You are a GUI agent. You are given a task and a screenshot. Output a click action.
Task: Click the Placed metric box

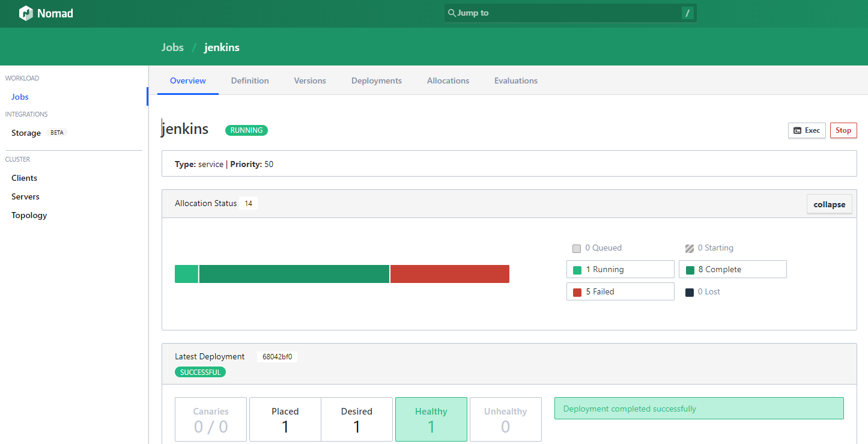coord(285,419)
